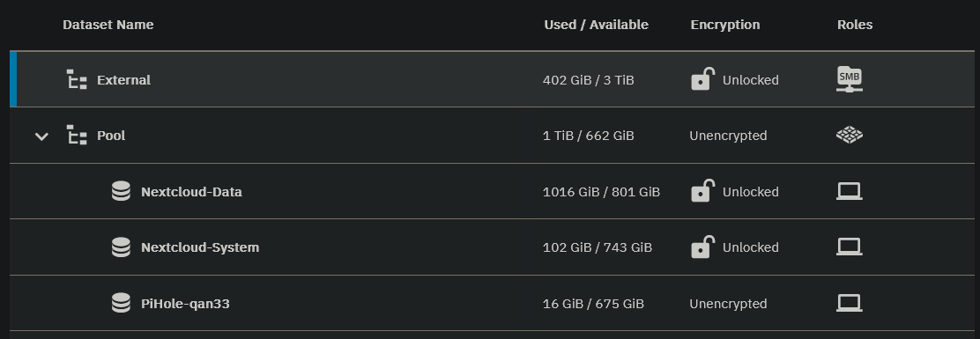The width and height of the screenshot is (980, 339).
Task: Click the Encryption column header
Action: click(x=725, y=25)
